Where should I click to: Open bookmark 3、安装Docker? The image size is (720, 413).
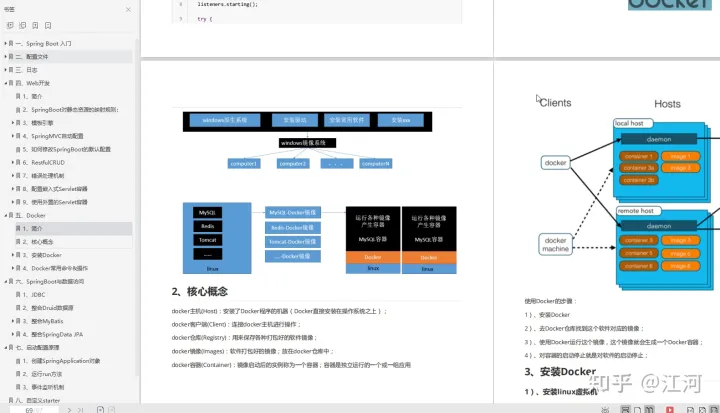coord(43,255)
